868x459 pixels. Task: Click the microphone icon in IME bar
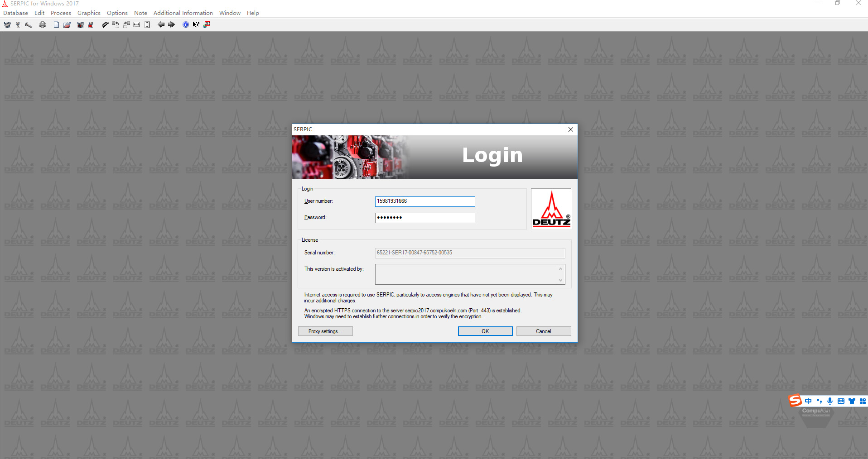pos(830,401)
